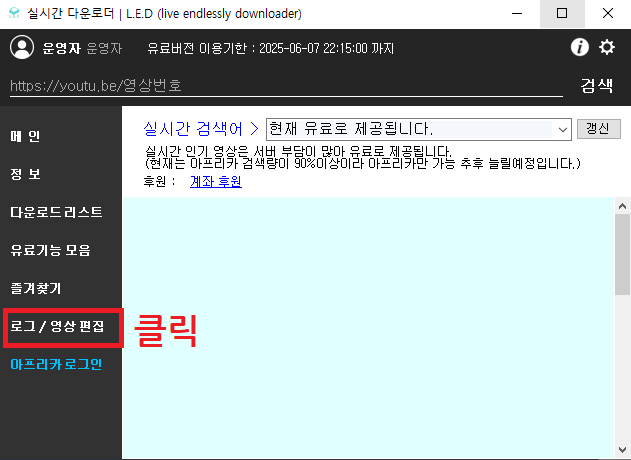Click the 운영자 username text
Image resolution: width=631 pixels, height=460 pixels.
tap(62, 48)
